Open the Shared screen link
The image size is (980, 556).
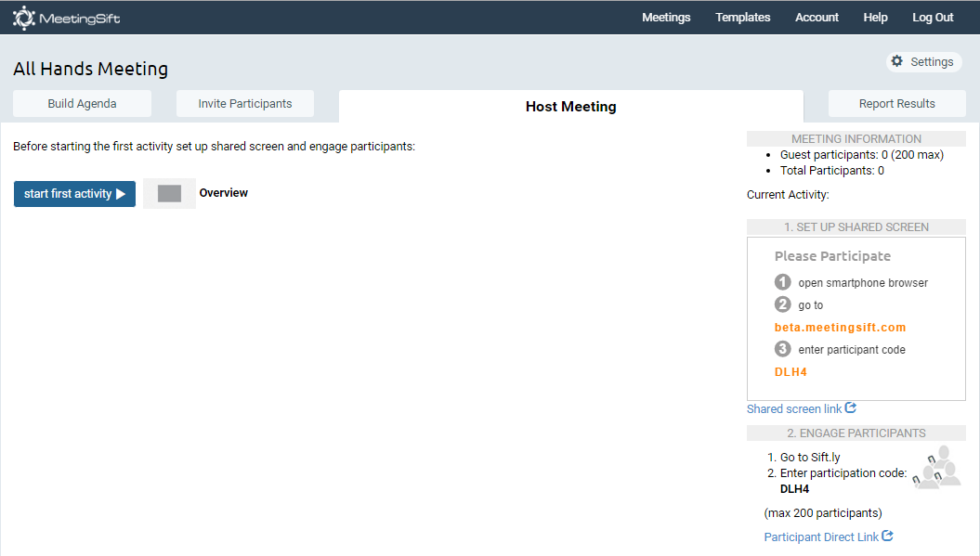pyautogui.click(x=794, y=409)
